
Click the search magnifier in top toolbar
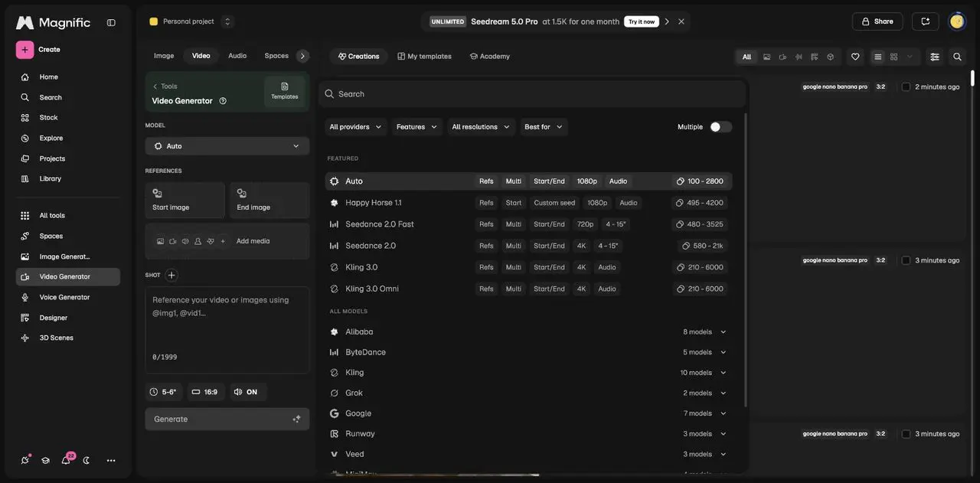[x=957, y=57]
